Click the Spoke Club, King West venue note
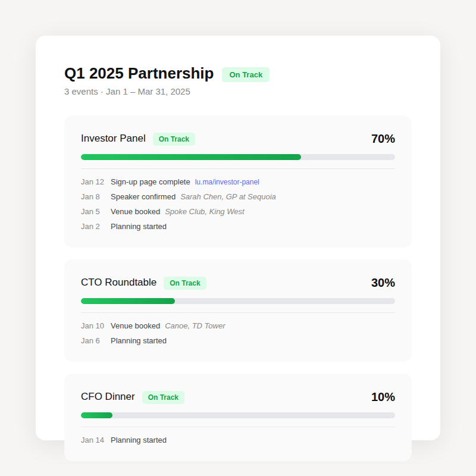 point(204,212)
